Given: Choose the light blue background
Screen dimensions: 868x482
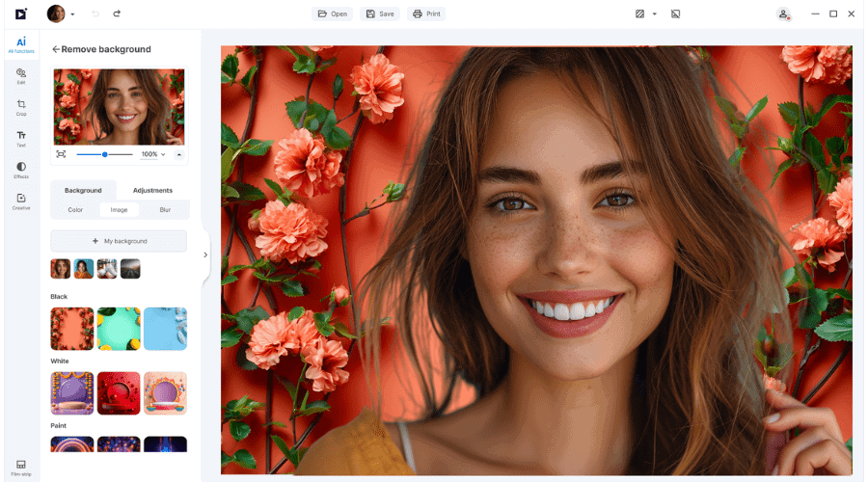Looking at the screenshot, I should tap(165, 329).
